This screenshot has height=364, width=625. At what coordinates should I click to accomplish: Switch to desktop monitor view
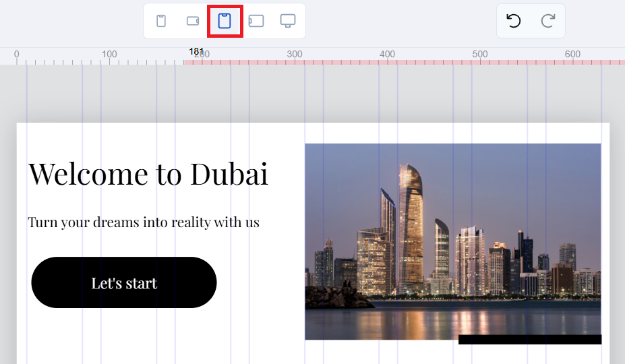pos(288,21)
